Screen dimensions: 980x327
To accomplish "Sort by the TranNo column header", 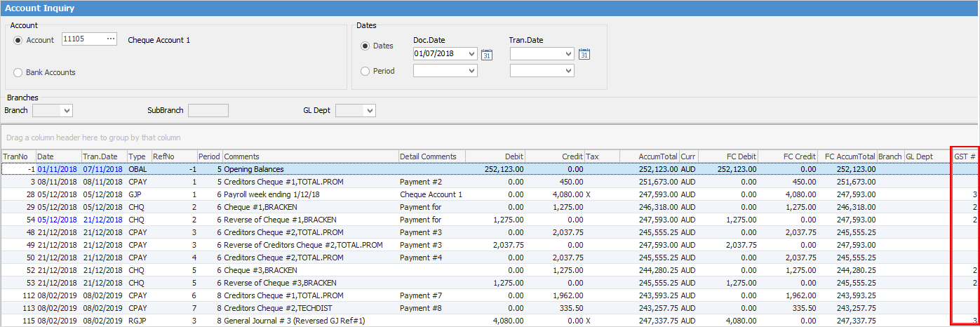I will (x=18, y=156).
